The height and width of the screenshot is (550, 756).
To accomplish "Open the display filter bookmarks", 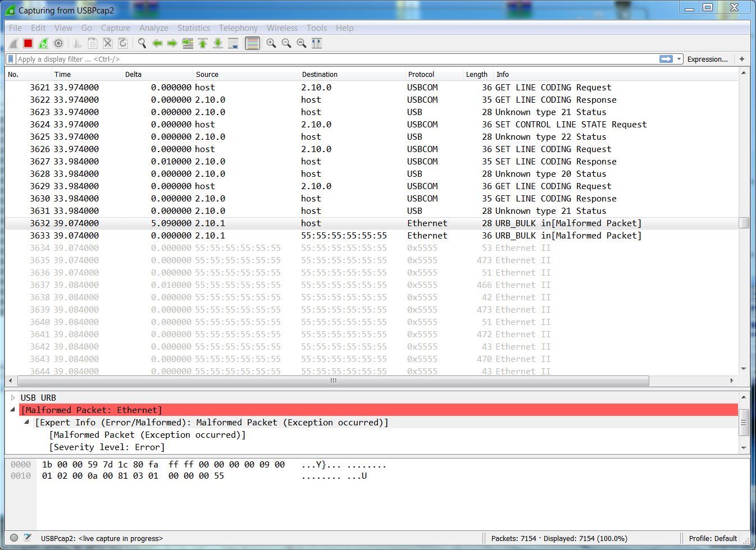I will click(x=10, y=58).
